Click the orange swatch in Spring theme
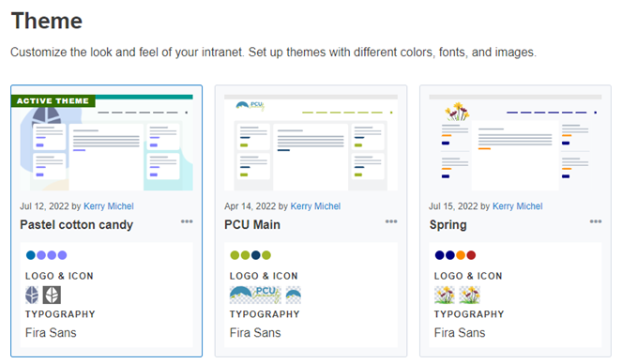 461,255
